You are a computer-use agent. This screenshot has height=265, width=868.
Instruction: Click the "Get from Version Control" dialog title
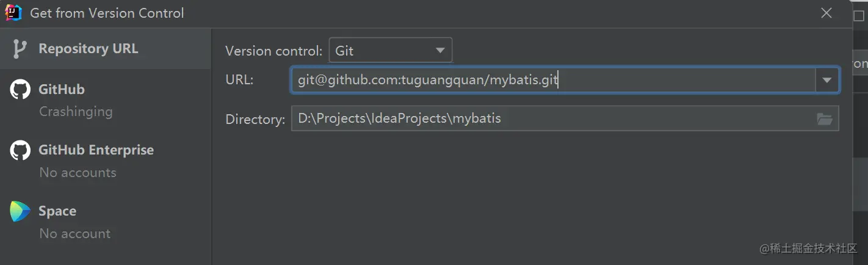point(107,13)
